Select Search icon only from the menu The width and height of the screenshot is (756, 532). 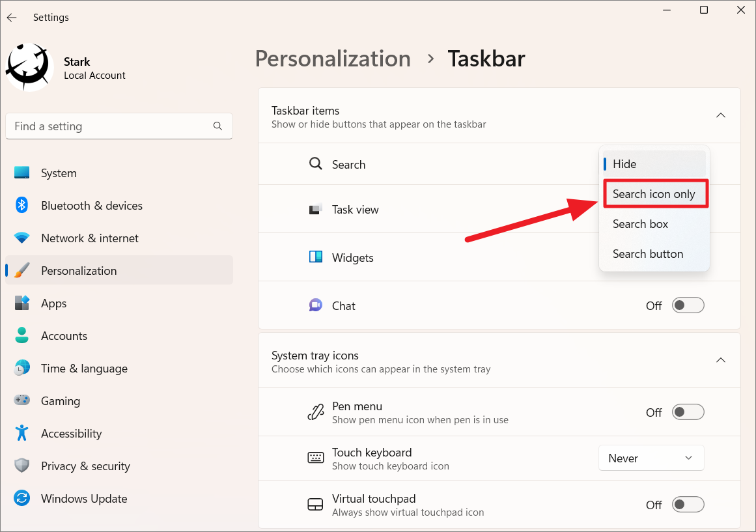click(655, 193)
